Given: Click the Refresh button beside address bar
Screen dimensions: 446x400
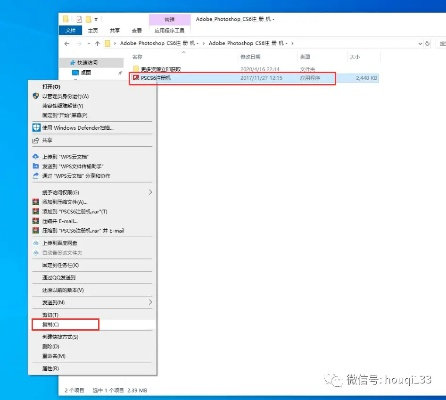Looking at the screenshot, I should [x=427, y=44].
